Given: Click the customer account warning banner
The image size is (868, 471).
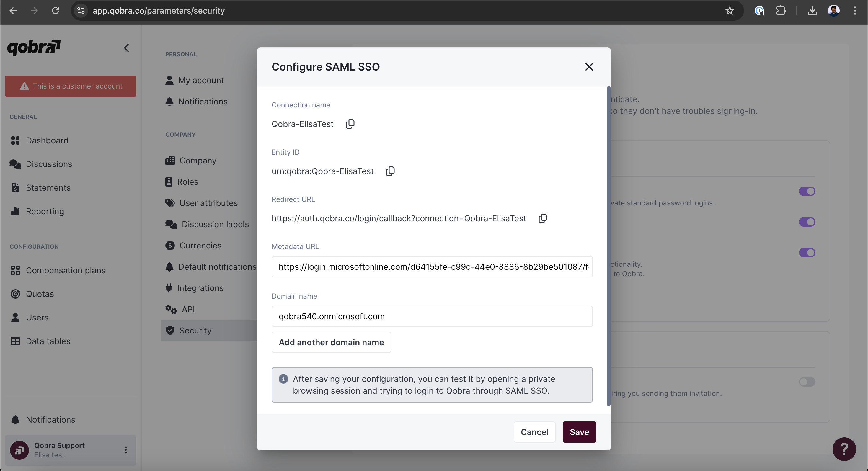Looking at the screenshot, I should [71, 86].
